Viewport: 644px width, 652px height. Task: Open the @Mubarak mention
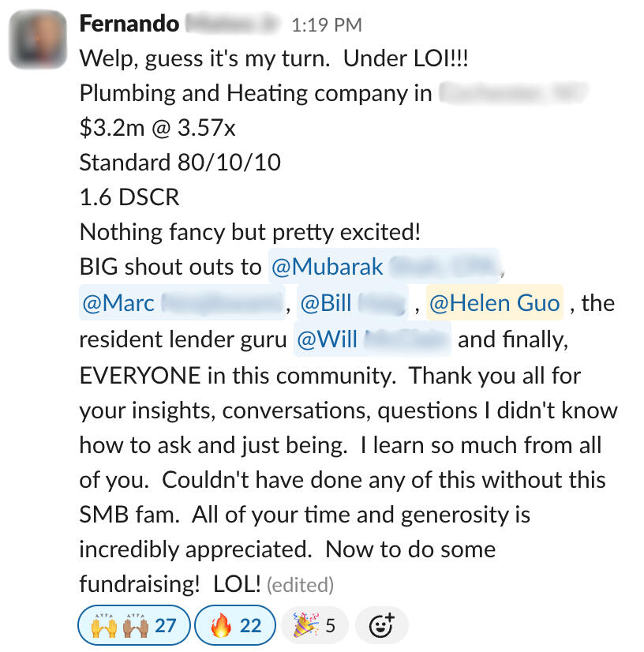[x=383, y=267]
